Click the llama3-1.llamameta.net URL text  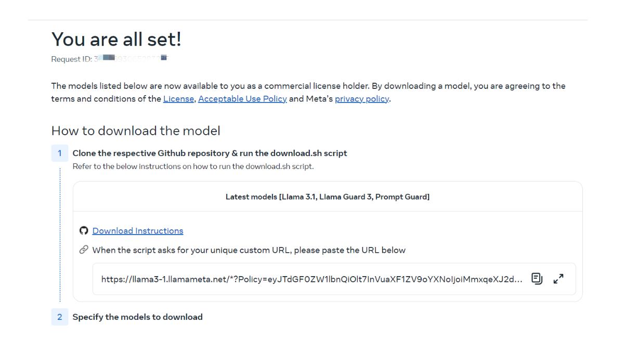pos(311,279)
